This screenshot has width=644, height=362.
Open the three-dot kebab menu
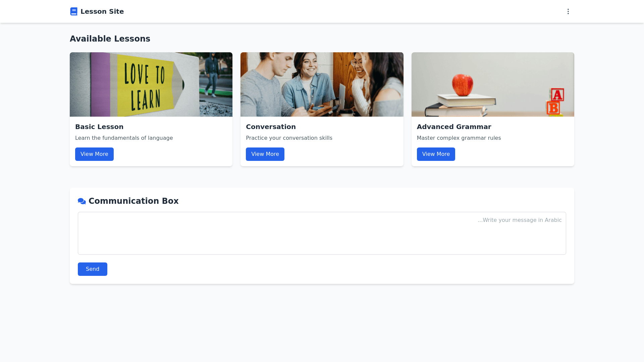[568, 11]
